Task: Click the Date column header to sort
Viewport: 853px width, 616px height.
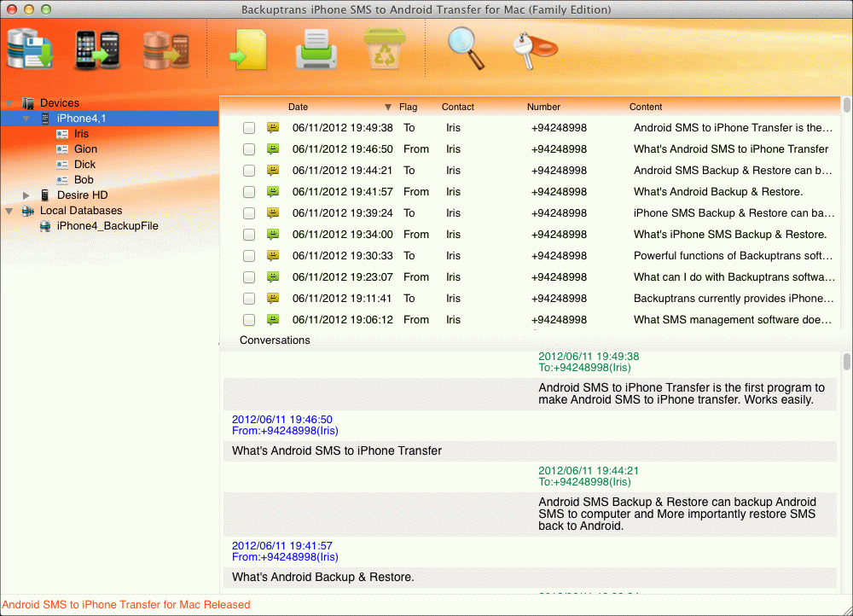Action: 298,107
